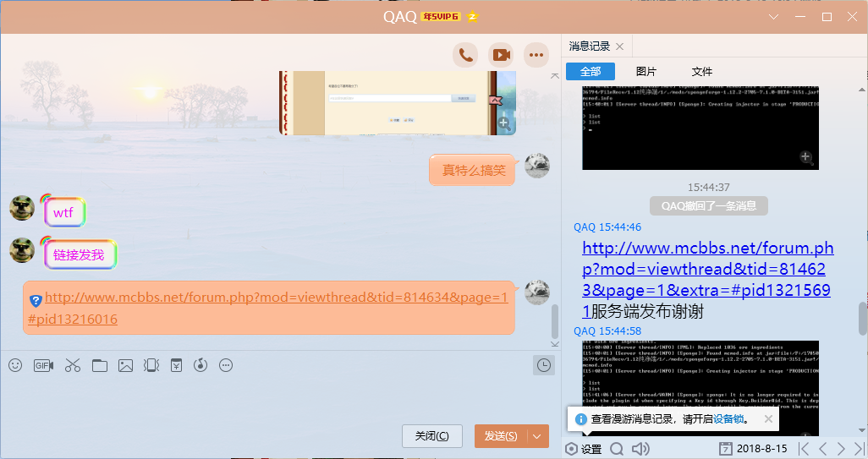Click the 15:44:37 timestamp
The height and width of the screenshot is (459, 868).
709,188
